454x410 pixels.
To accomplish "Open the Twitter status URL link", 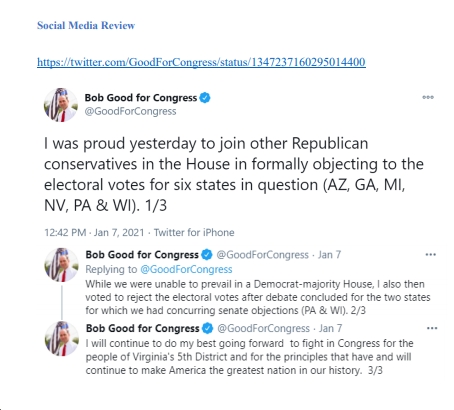I will pos(201,62).
